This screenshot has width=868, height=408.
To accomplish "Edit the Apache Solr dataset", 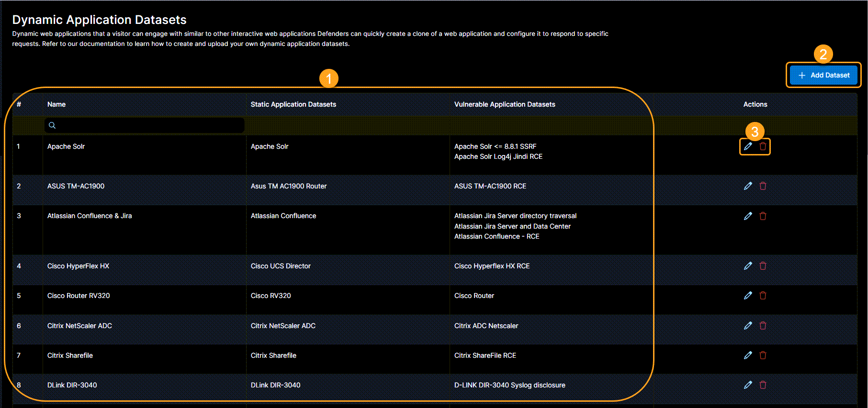I will [x=748, y=146].
